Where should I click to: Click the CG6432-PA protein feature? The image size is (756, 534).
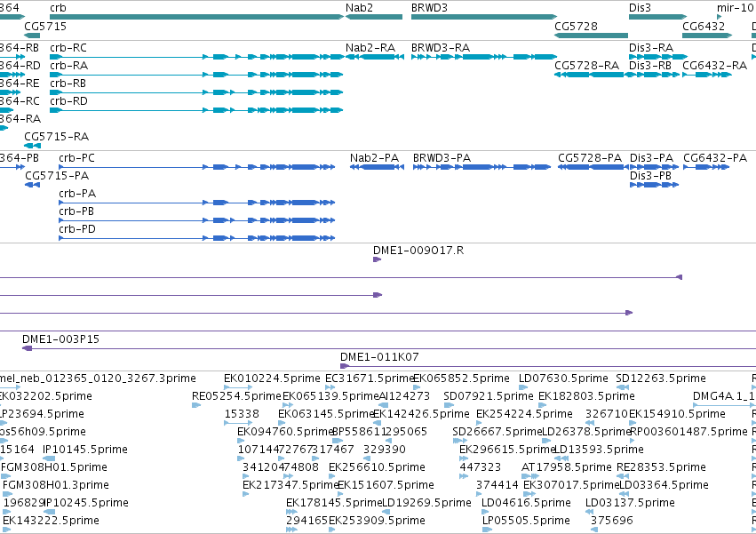(x=706, y=167)
